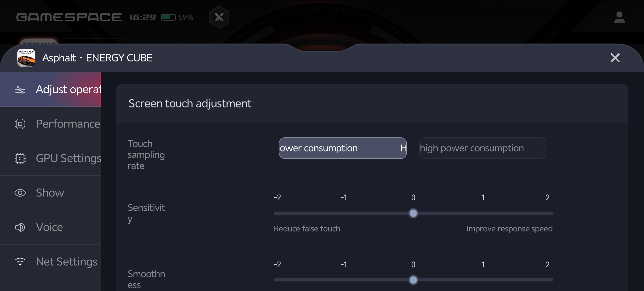
Task: Go to the Net Settings tab
Action: point(67,262)
